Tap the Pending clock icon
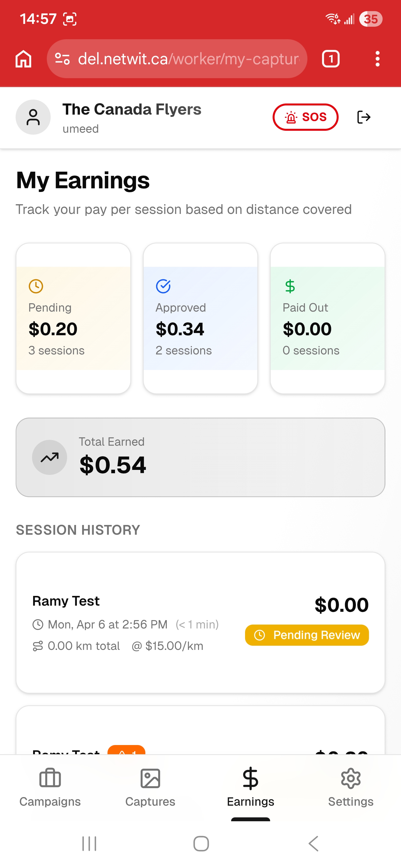This screenshot has width=401, height=868. [36, 287]
